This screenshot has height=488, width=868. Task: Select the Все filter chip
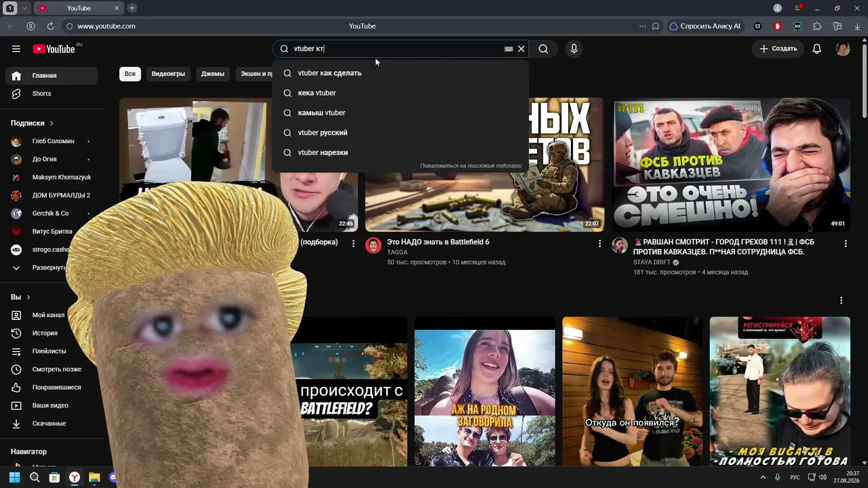click(130, 74)
